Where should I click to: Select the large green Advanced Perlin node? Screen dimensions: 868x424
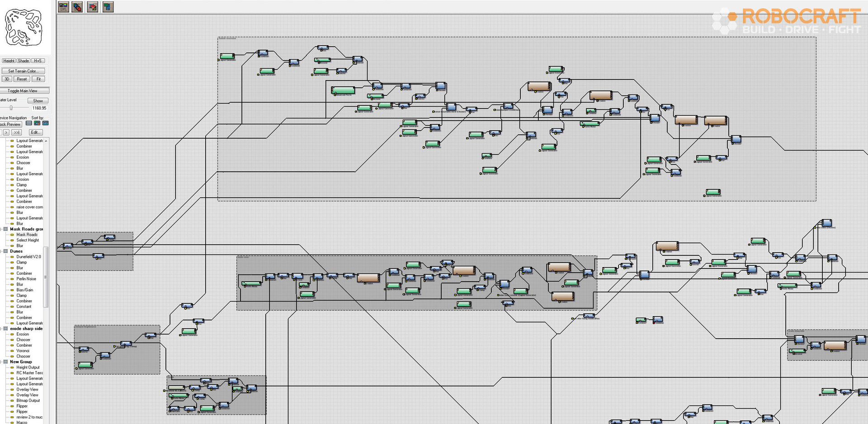tap(343, 90)
